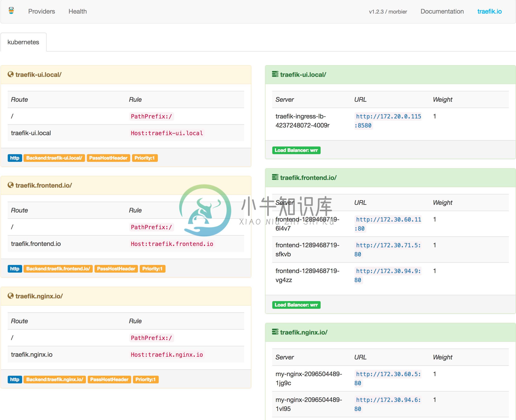Click server my-nginx-2096504489-1jg9c

click(309, 378)
